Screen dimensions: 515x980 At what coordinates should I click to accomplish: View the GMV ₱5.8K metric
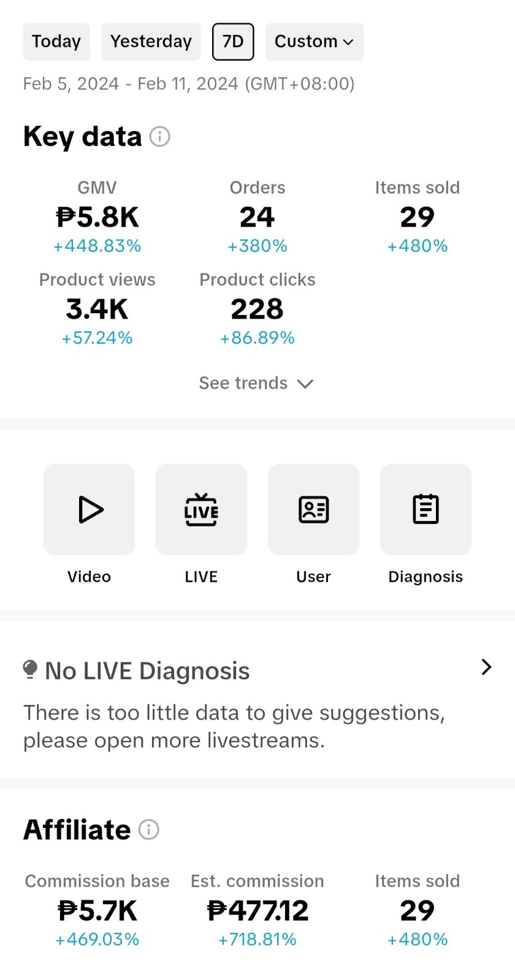tap(97, 217)
